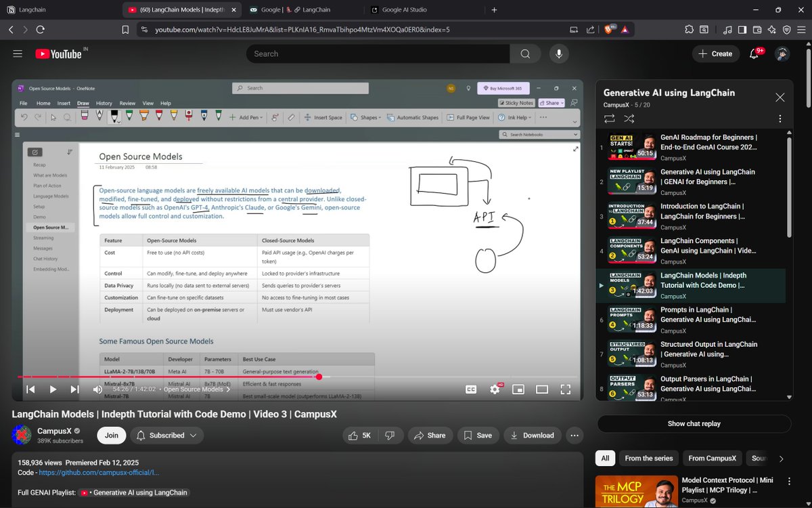Toggle shuffle playlist
The image size is (812, 508).
point(629,119)
